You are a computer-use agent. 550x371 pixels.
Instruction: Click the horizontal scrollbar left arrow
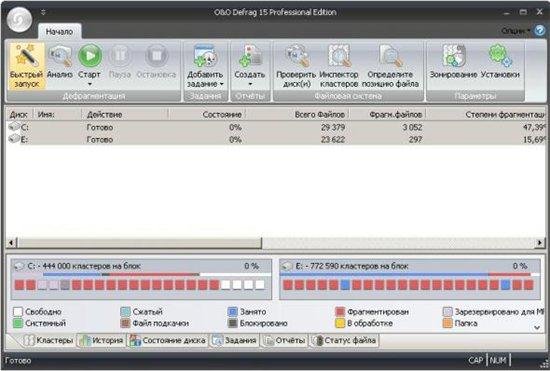(x=11, y=242)
